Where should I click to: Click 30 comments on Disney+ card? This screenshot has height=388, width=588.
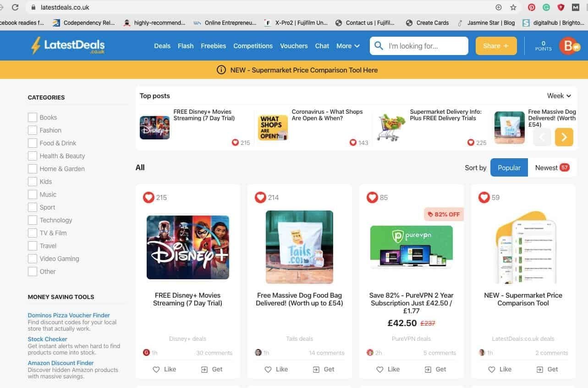click(x=214, y=353)
